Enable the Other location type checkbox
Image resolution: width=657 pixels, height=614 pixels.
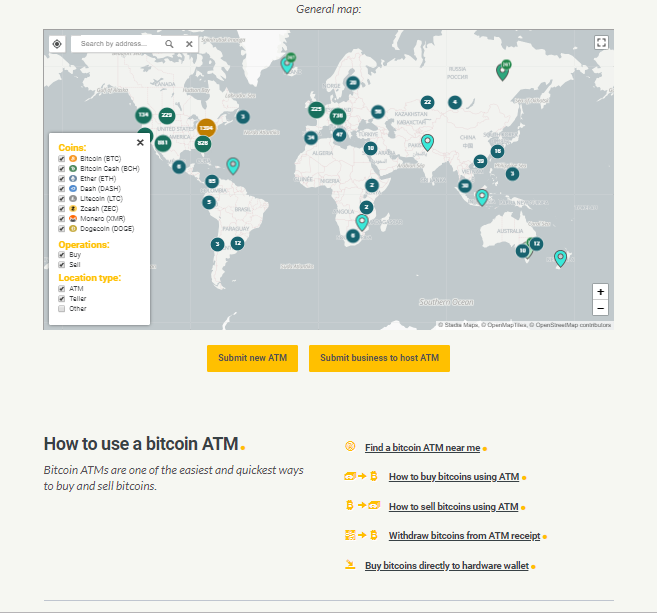pyautogui.click(x=62, y=309)
